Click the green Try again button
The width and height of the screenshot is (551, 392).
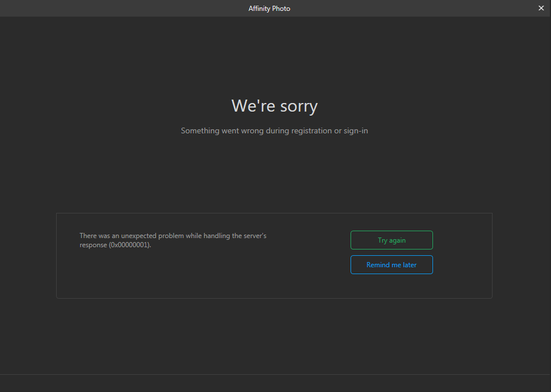(391, 240)
